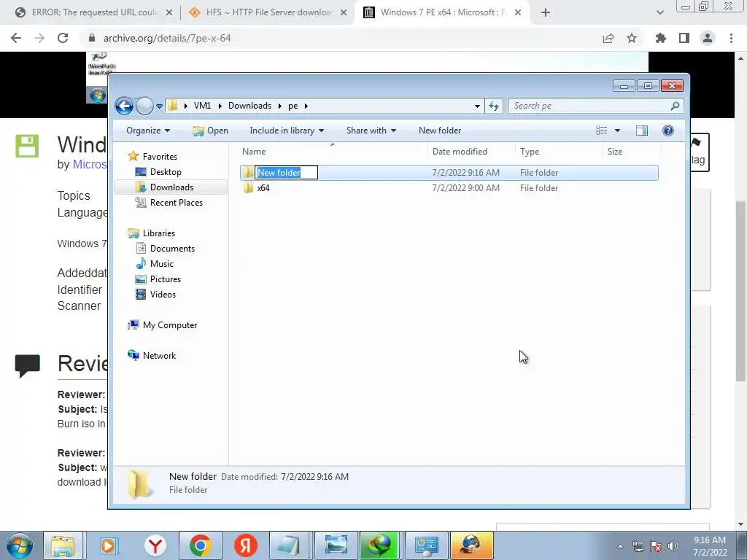
Task: Click the archive.org address bar
Action: [343, 38]
